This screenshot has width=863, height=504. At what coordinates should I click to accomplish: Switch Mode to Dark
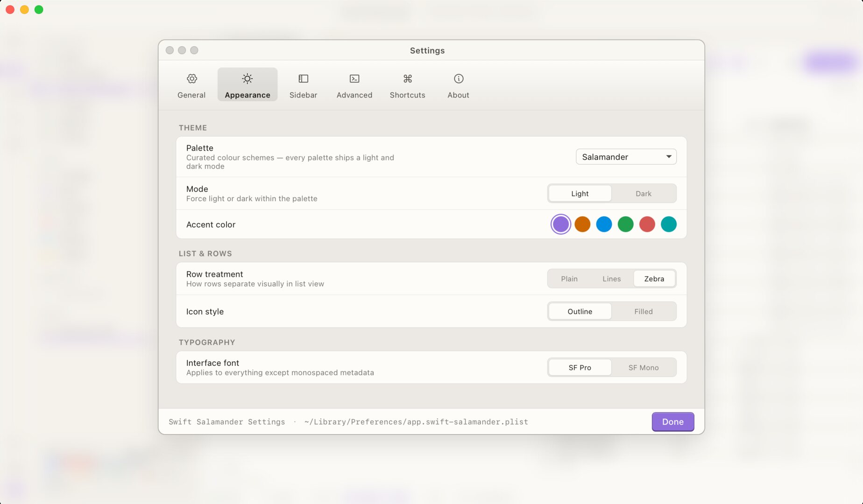(x=644, y=193)
